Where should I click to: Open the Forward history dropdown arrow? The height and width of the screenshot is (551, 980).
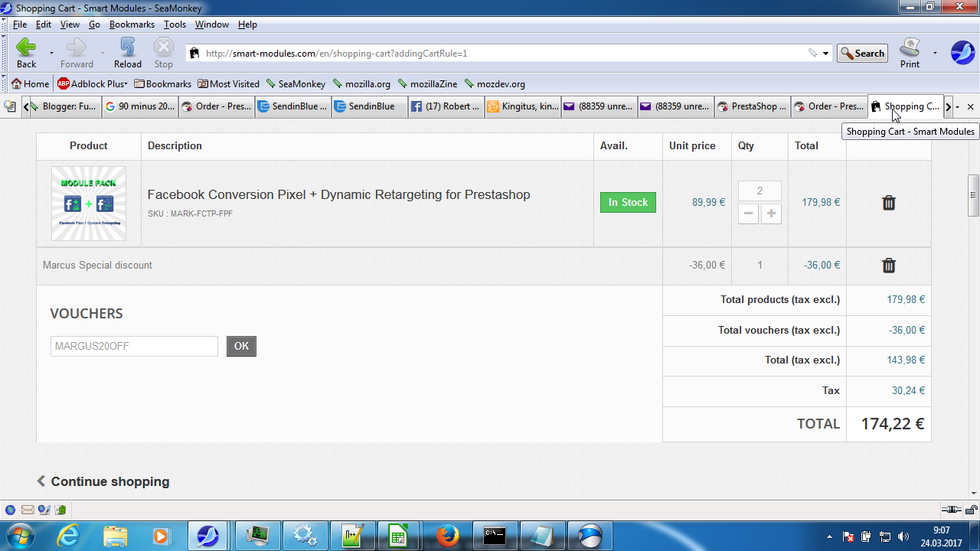pos(103,54)
